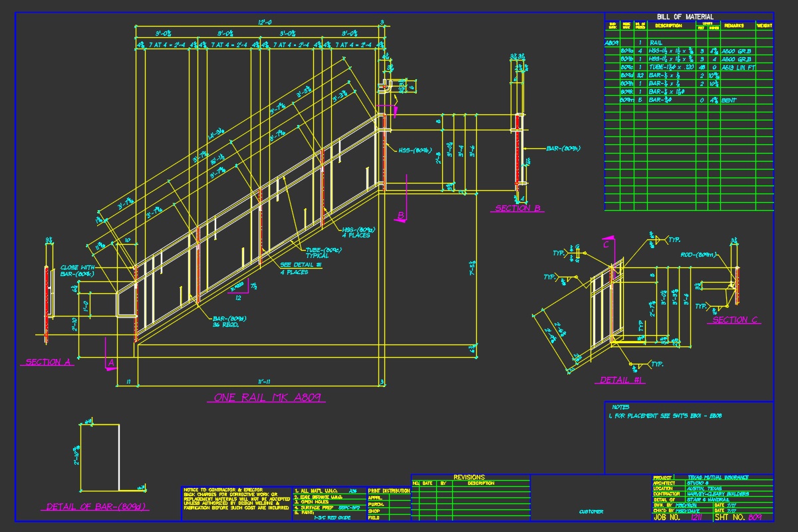Screen dimensions: 798x532
Task: Select ship mark 'A809' in bill of material
Action: click(611, 43)
